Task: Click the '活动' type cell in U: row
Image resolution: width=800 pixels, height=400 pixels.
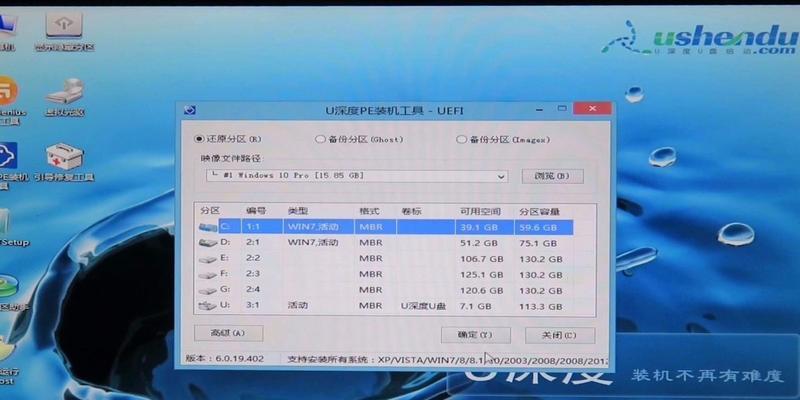Action: point(298,306)
